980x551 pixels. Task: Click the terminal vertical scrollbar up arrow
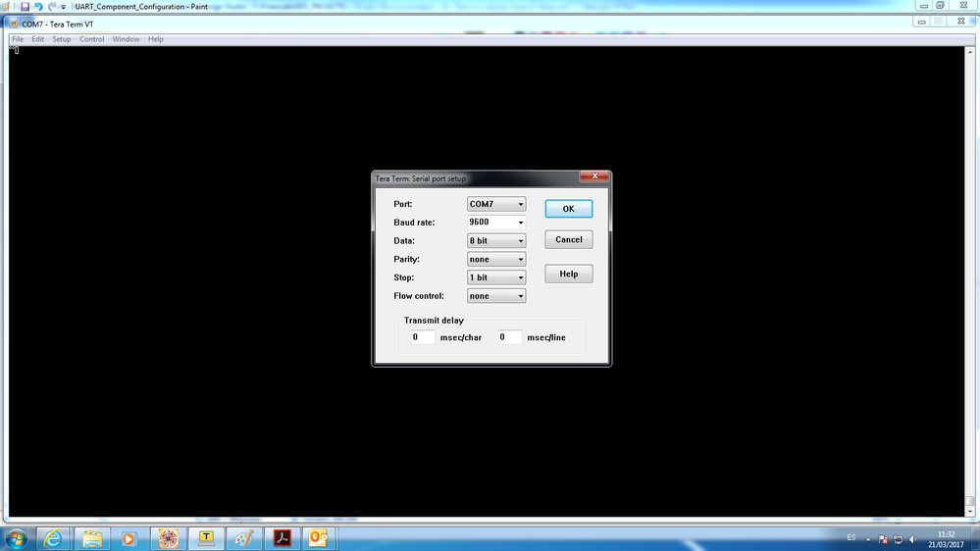970,52
